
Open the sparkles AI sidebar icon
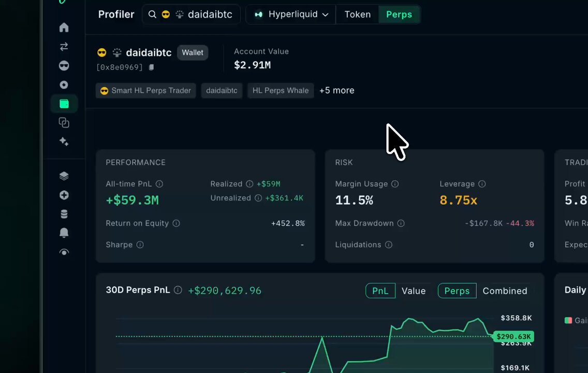tap(64, 141)
